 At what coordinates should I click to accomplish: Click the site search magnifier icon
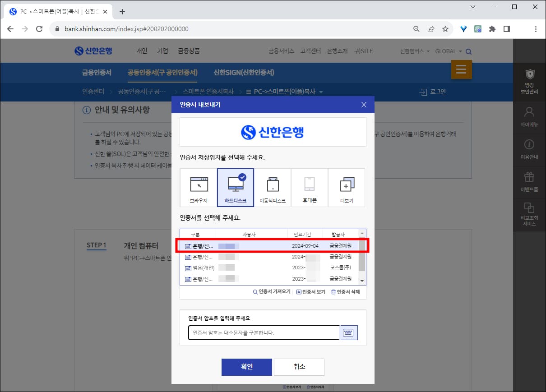(x=468, y=51)
